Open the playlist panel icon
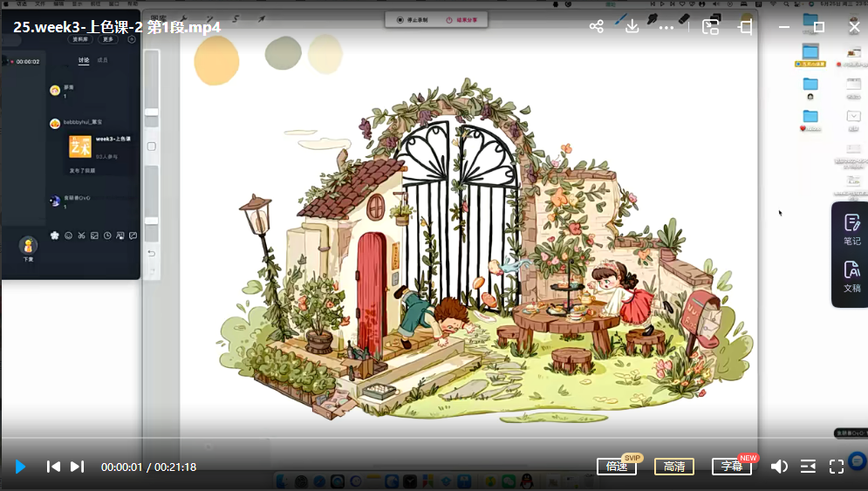 pos(808,467)
